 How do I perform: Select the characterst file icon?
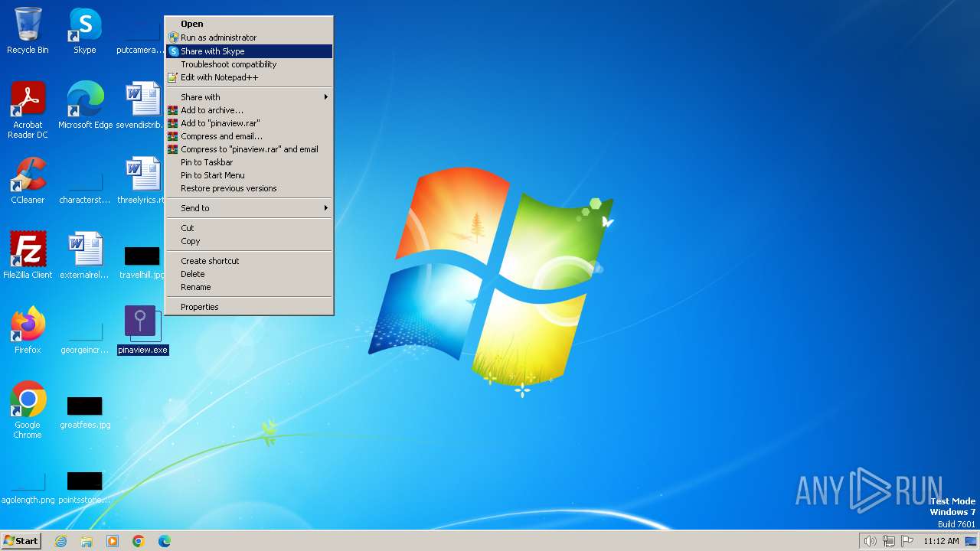coord(85,187)
